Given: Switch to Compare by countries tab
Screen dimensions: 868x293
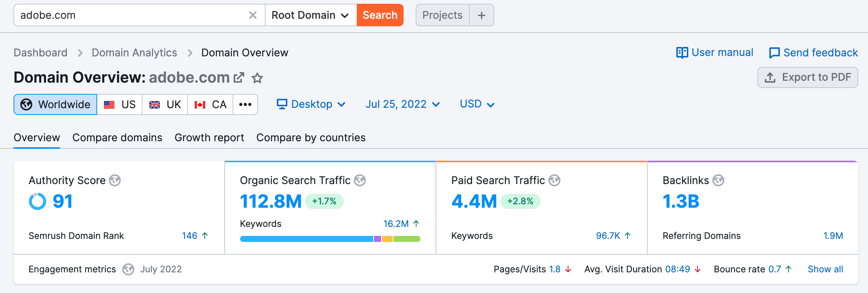Looking at the screenshot, I should click(x=311, y=137).
